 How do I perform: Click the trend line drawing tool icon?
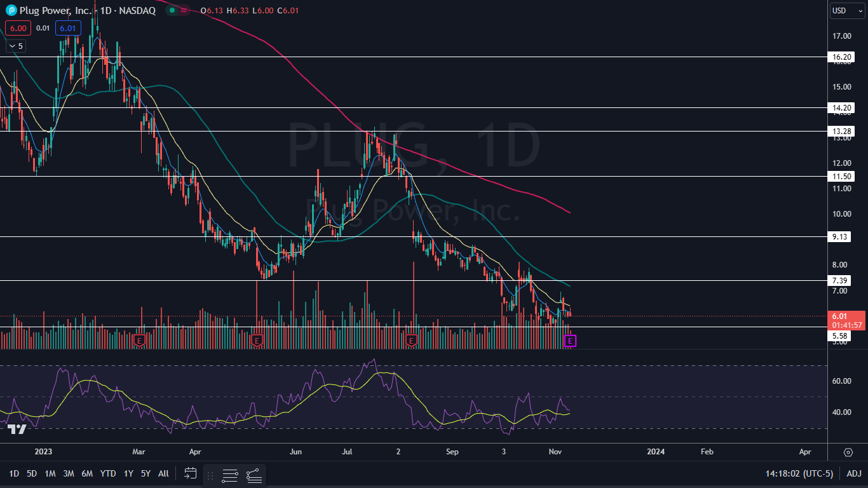click(254, 475)
